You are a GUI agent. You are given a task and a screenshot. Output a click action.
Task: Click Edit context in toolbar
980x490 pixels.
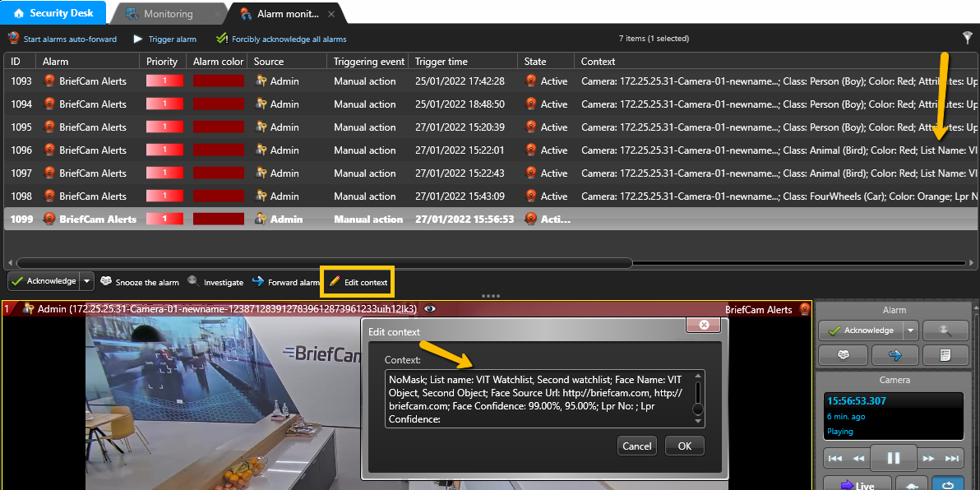click(x=358, y=283)
